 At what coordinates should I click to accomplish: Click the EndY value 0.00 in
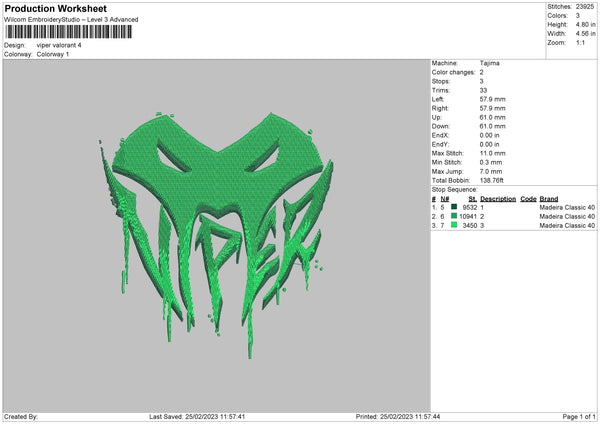click(x=489, y=144)
